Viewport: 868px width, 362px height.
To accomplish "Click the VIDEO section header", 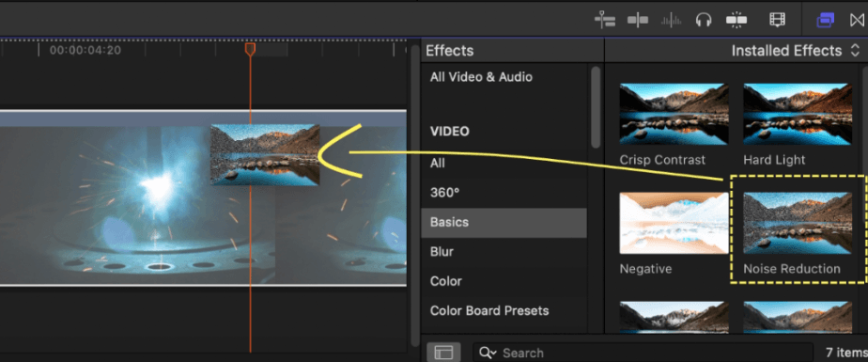I will coord(449,132).
